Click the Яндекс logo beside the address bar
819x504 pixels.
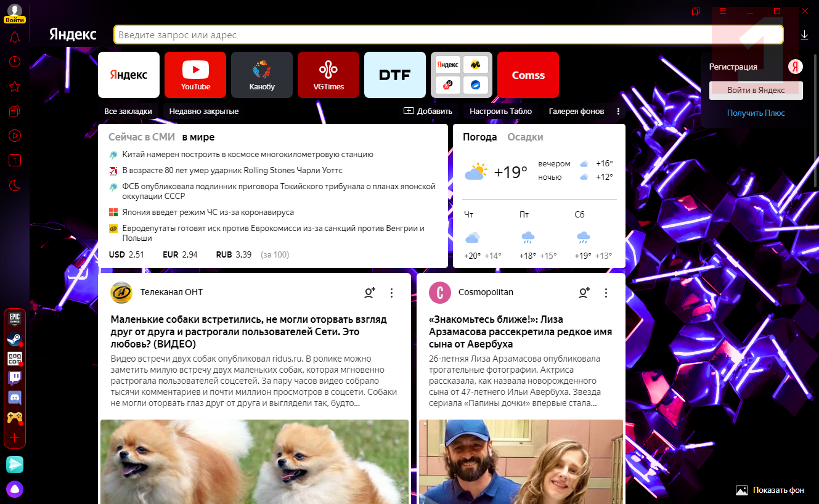click(x=73, y=35)
